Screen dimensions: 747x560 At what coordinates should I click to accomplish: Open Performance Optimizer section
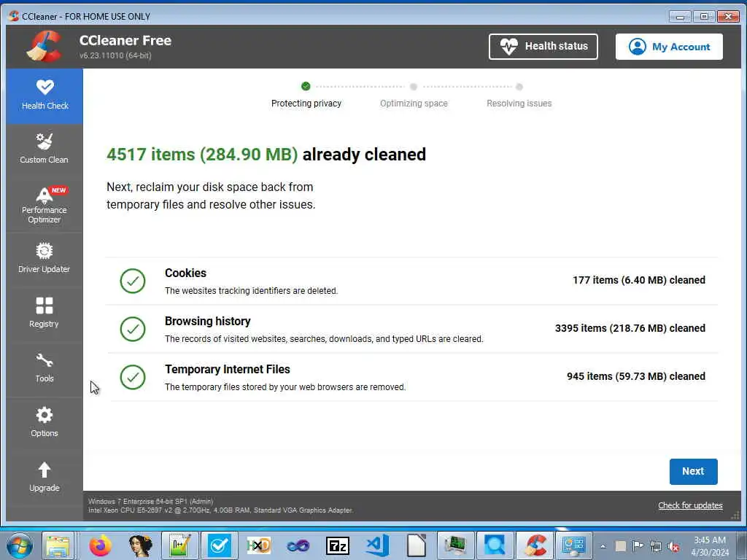44,205
